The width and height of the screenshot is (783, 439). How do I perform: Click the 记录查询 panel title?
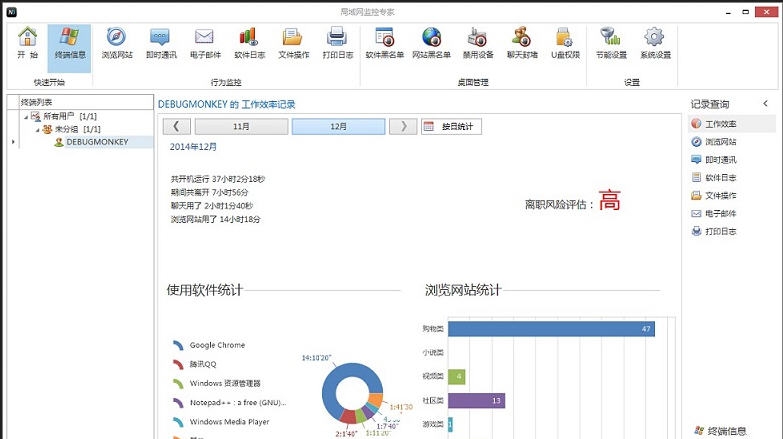710,104
